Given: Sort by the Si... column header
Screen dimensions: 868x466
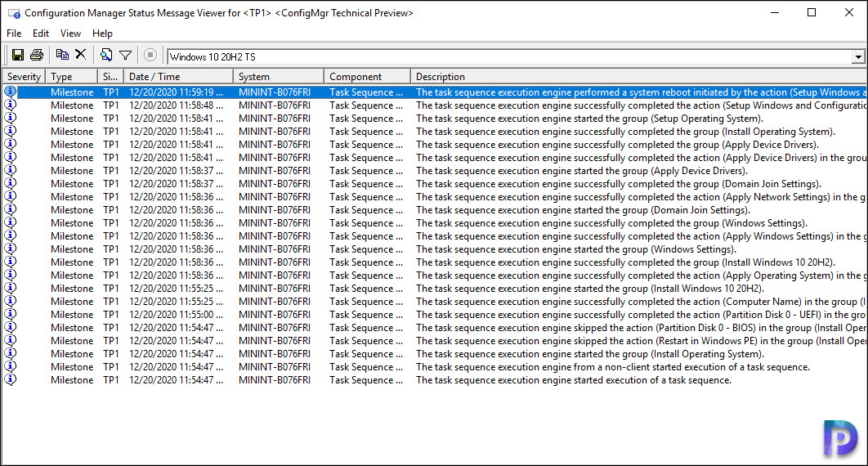Looking at the screenshot, I should click(110, 76).
